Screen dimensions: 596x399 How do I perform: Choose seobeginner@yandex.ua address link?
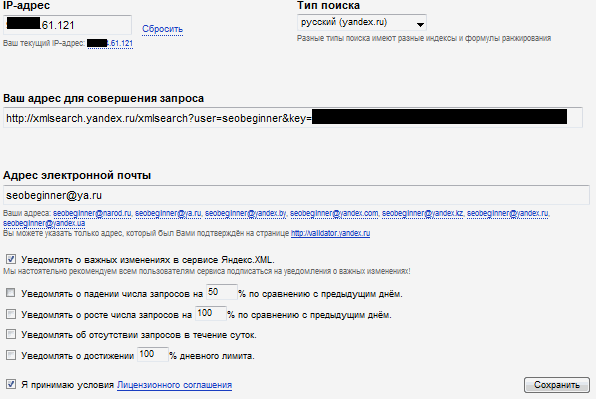point(44,223)
